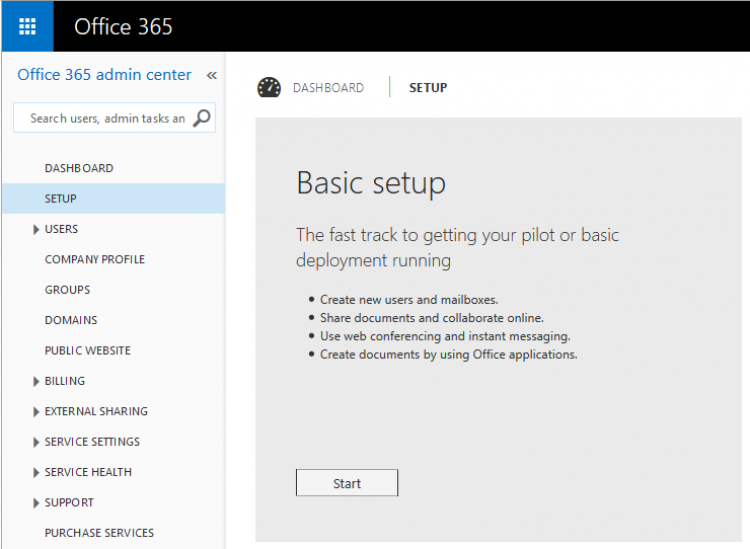Viewport: 750px width, 549px height.
Task: Expand the SUPPORT section arrow
Action: (36, 503)
